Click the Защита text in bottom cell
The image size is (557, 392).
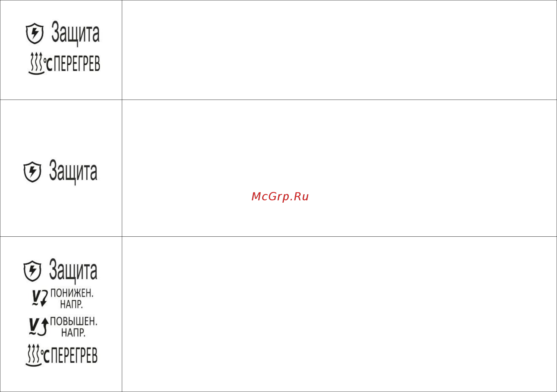73,270
